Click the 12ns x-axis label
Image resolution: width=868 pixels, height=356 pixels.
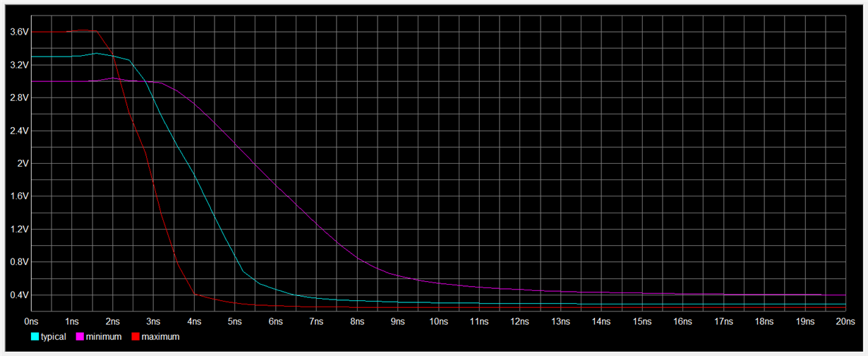(x=520, y=321)
